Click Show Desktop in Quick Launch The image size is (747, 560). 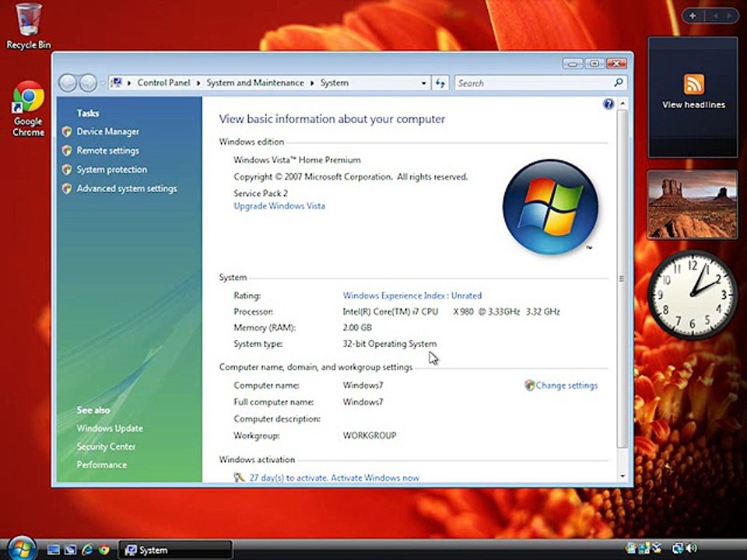[54, 550]
